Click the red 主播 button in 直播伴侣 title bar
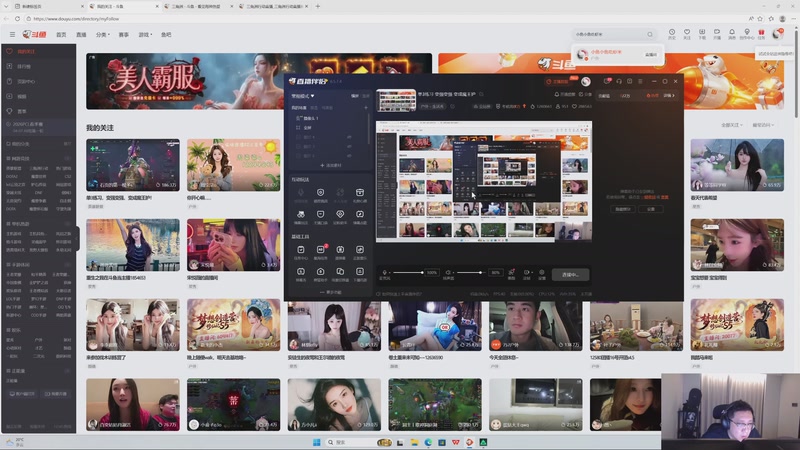Viewport: 800px width, 450px height. (558, 82)
